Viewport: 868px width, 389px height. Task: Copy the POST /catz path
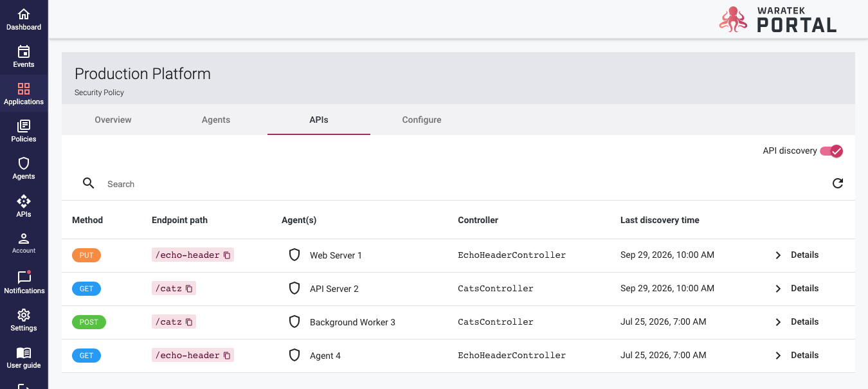189,322
